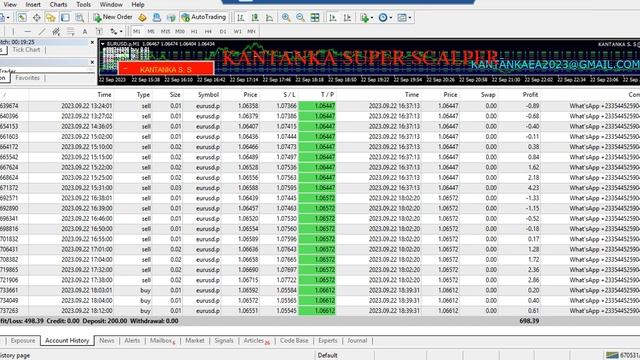Open the Insert menu
The image size is (640, 360).
(33, 4)
